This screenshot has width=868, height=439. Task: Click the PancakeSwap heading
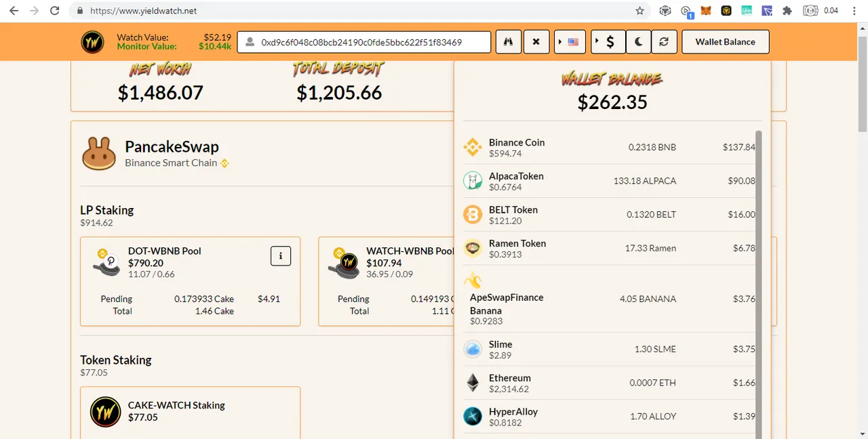point(172,146)
